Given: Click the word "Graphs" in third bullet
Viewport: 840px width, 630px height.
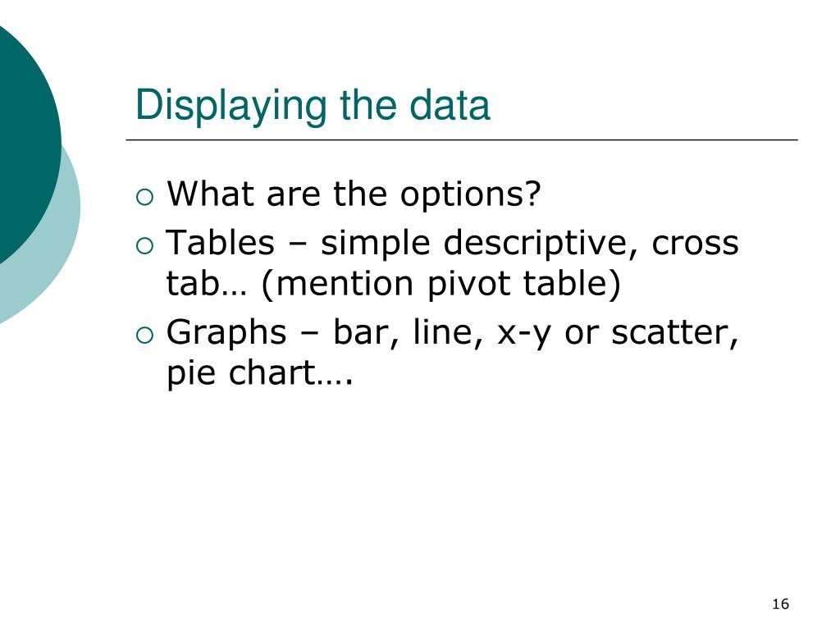Looking at the screenshot, I should 226,333.
